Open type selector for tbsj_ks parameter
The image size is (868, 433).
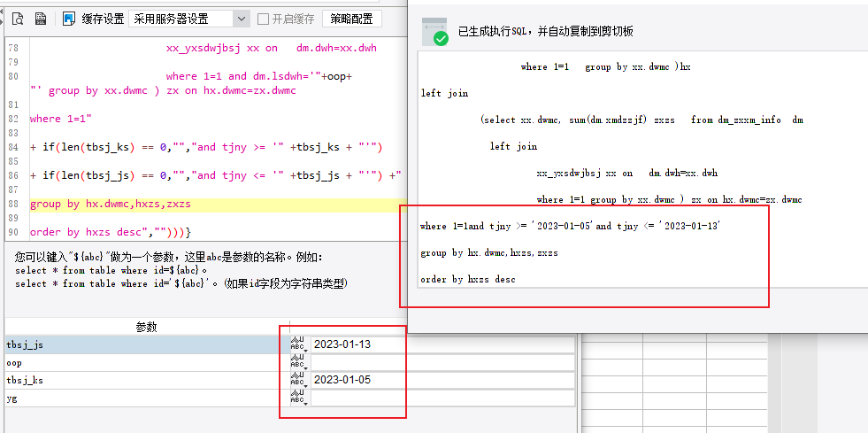pos(298,381)
